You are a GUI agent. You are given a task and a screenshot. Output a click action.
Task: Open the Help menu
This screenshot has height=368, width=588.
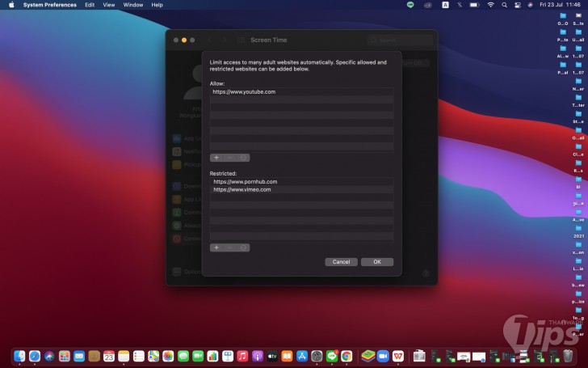tap(157, 5)
